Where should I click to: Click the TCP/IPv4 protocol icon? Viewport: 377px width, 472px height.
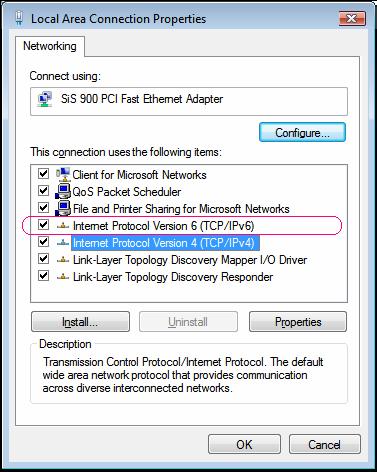(x=63, y=243)
